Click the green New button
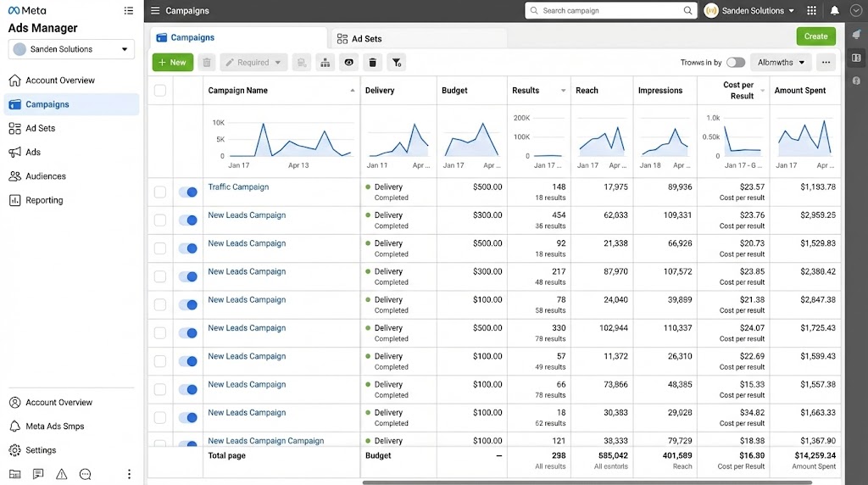868x485 pixels. pos(173,63)
